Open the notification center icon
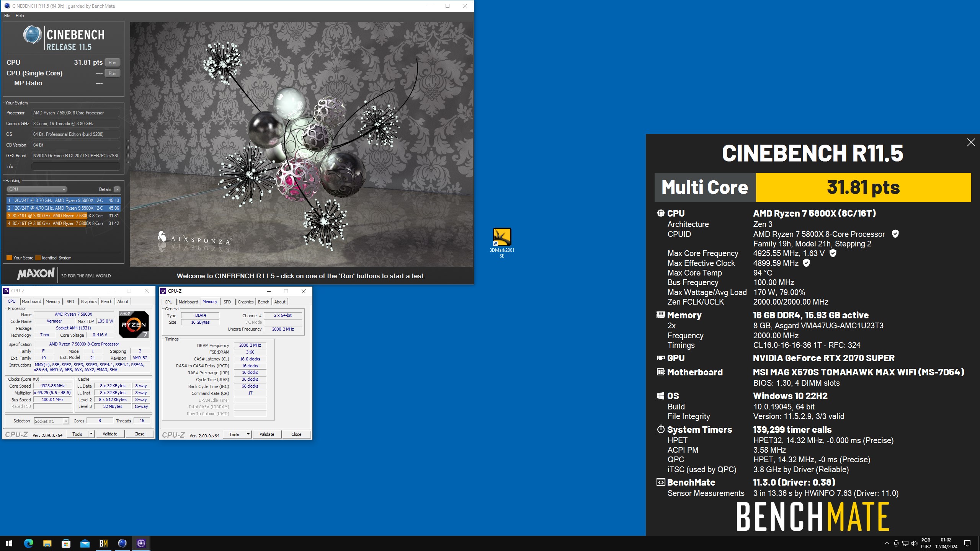This screenshot has width=980, height=551. (967, 543)
